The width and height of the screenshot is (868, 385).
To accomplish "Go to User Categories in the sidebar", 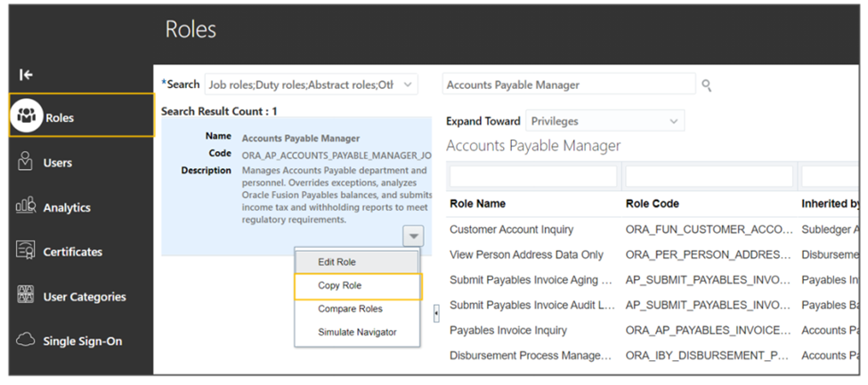I will (85, 296).
